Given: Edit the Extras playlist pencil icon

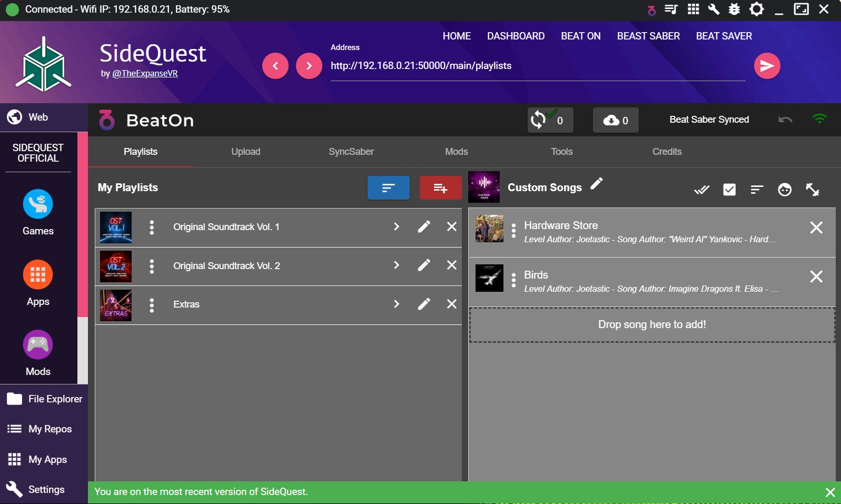Looking at the screenshot, I should (x=424, y=304).
